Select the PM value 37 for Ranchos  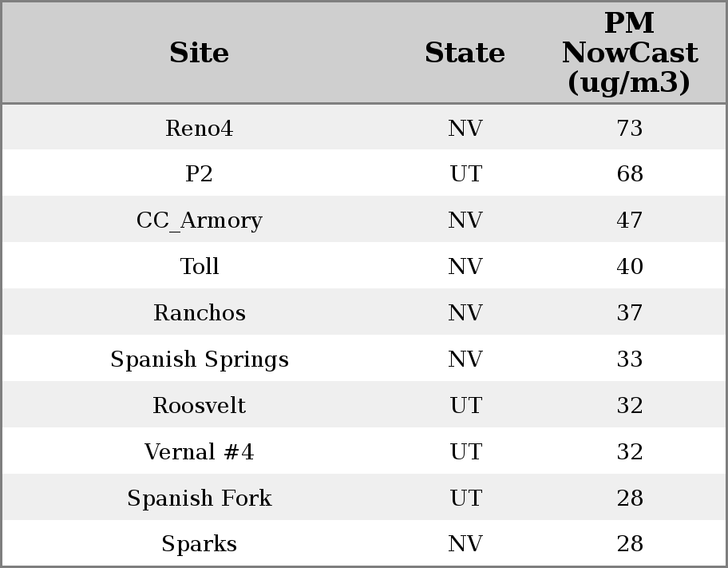pos(629,313)
